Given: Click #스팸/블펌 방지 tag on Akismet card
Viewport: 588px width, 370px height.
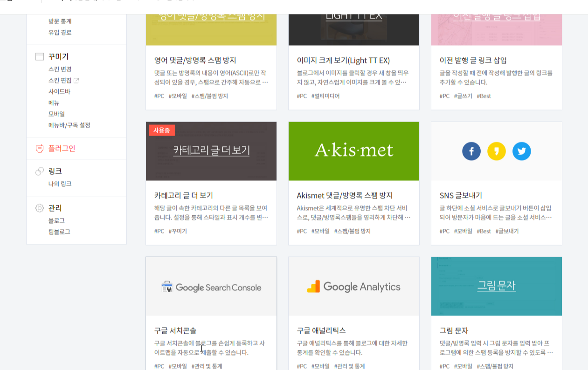Looking at the screenshot, I should click(x=352, y=231).
